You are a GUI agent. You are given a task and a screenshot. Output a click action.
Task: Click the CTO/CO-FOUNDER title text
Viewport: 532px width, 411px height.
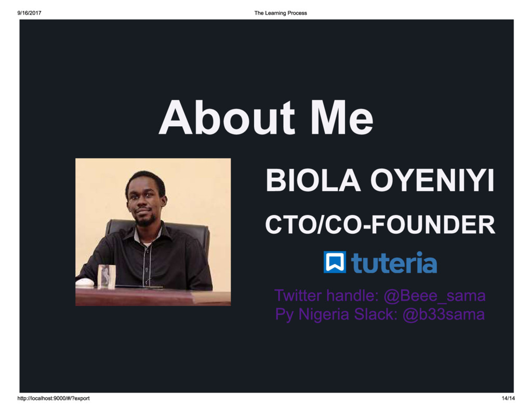(380, 224)
